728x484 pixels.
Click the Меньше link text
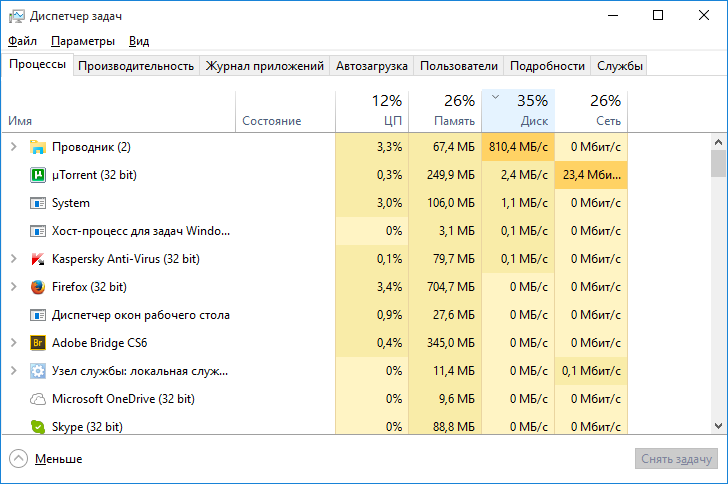click(x=58, y=459)
